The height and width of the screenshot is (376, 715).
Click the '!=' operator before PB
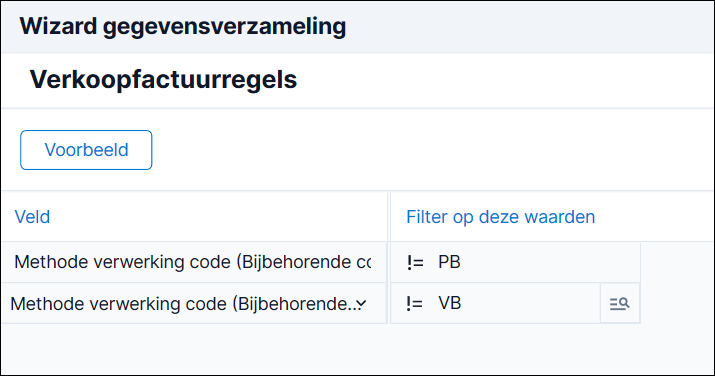[x=415, y=262]
